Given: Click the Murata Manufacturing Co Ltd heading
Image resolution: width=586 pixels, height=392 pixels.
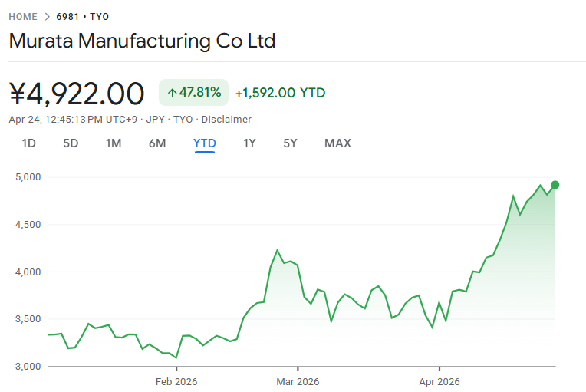Looking at the screenshot, I should [x=142, y=41].
